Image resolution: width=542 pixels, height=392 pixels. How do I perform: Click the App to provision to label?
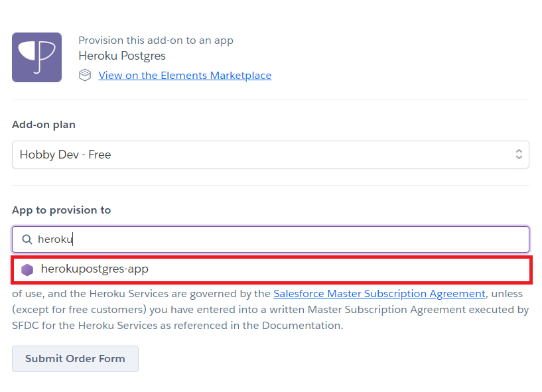[x=62, y=210]
